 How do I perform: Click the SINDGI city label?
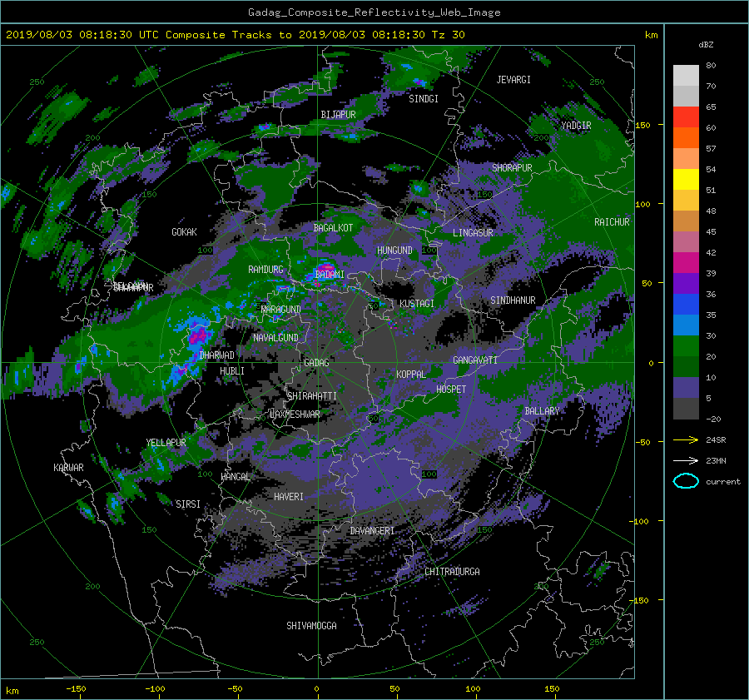tap(424, 99)
